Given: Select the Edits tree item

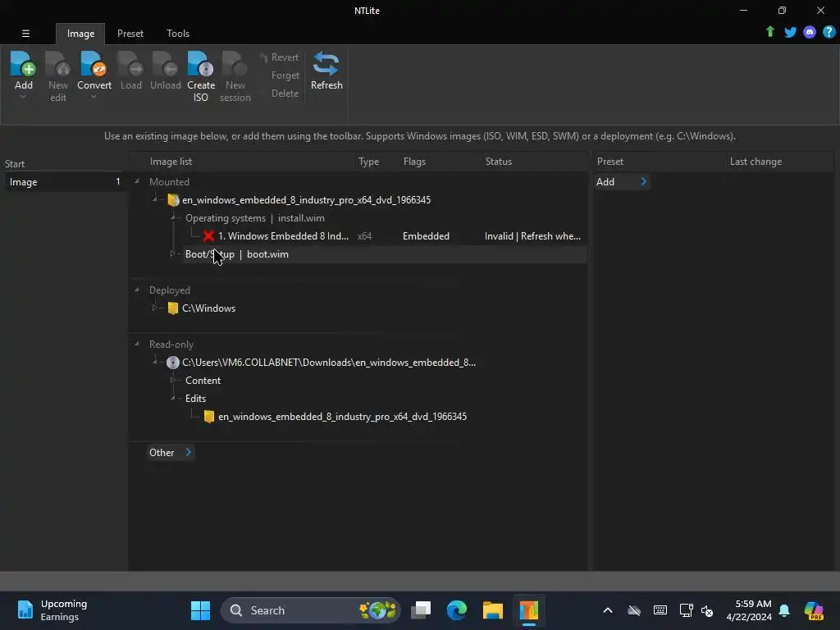Looking at the screenshot, I should (195, 399).
